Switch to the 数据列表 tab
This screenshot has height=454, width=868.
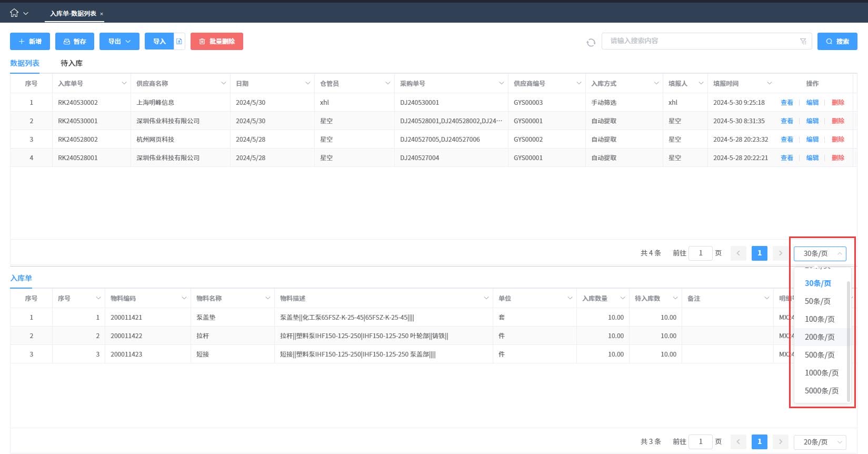pos(25,63)
